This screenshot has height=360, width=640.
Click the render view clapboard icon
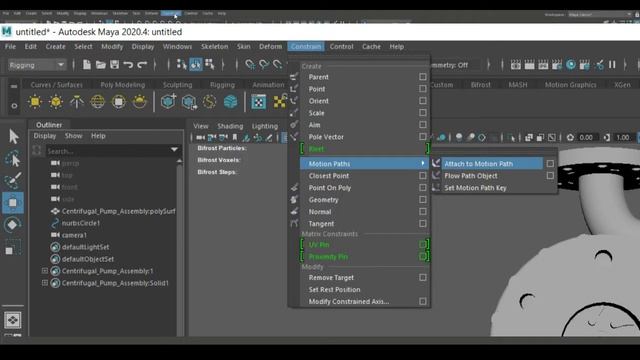click(x=516, y=64)
